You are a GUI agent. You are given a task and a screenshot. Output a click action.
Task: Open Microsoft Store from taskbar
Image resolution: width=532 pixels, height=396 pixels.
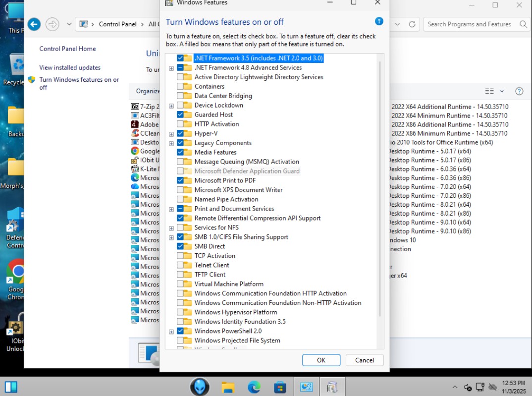point(280,387)
